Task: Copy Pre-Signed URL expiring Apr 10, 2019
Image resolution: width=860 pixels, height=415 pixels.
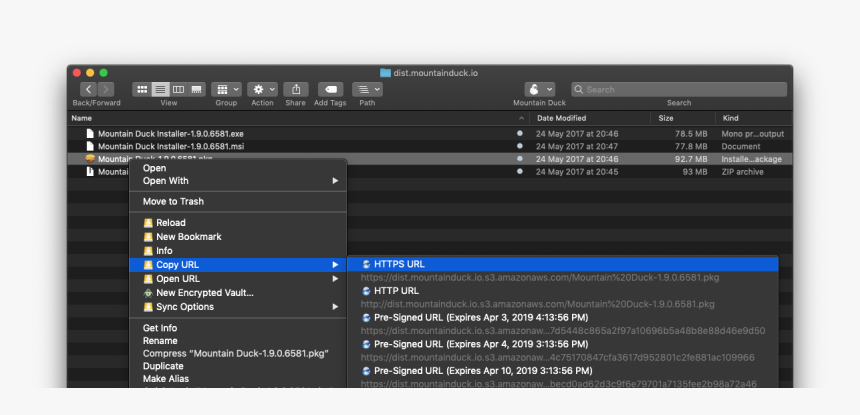Action: 563,371
